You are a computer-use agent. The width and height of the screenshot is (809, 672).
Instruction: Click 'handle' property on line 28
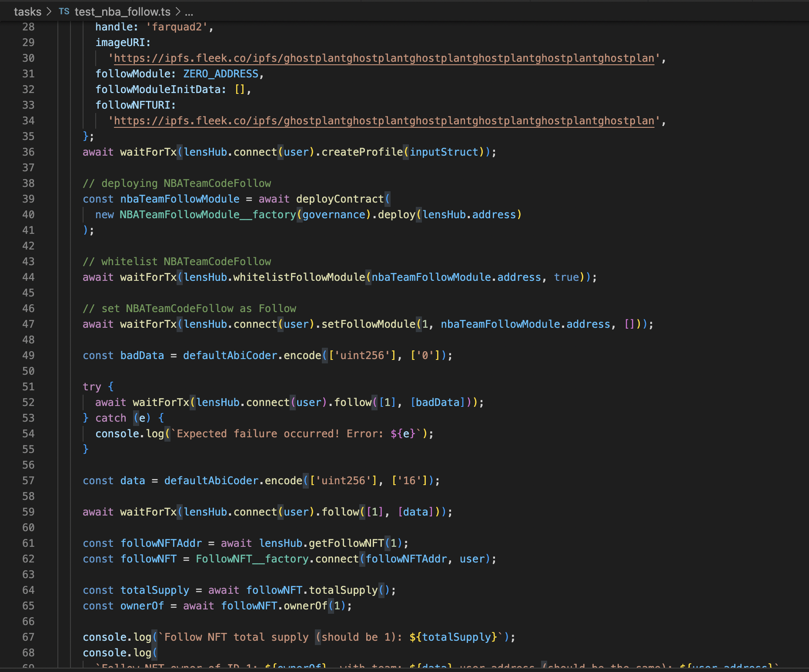click(x=114, y=27)
